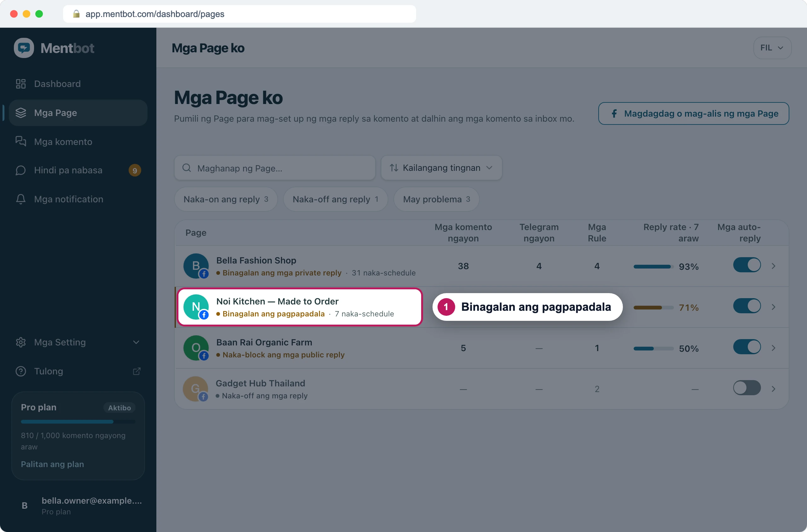Click Magdagdag o mag-alis ng mga Page
The width and height of the screenshot is (807, 532).
[x=693, y=113]
